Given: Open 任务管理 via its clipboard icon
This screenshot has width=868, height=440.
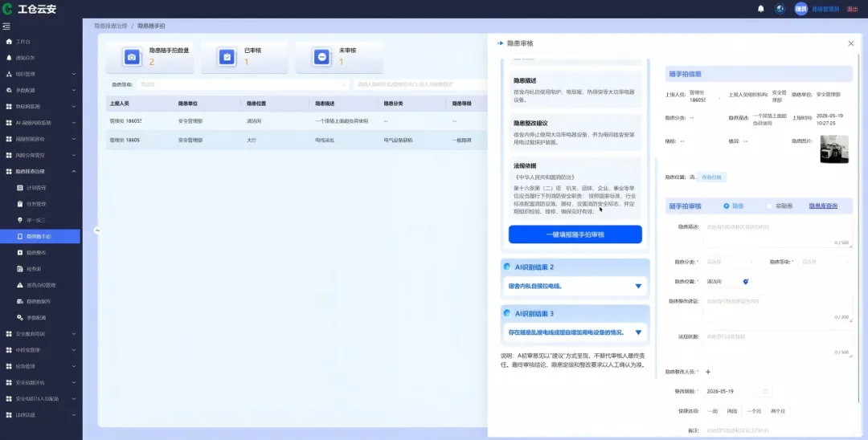Looking at the screenshot, I should [x=20, y=204].
